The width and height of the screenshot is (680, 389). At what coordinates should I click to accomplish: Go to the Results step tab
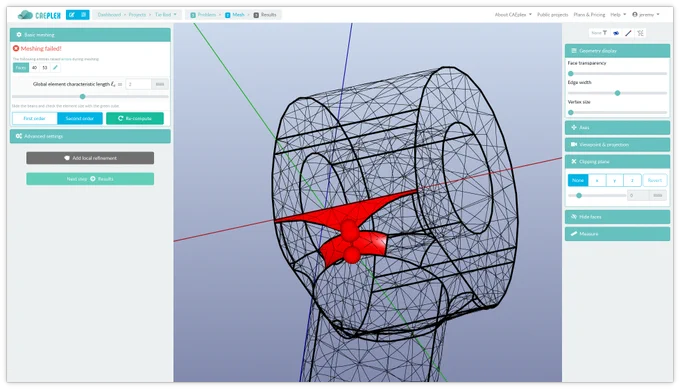(x=265, y=15)
